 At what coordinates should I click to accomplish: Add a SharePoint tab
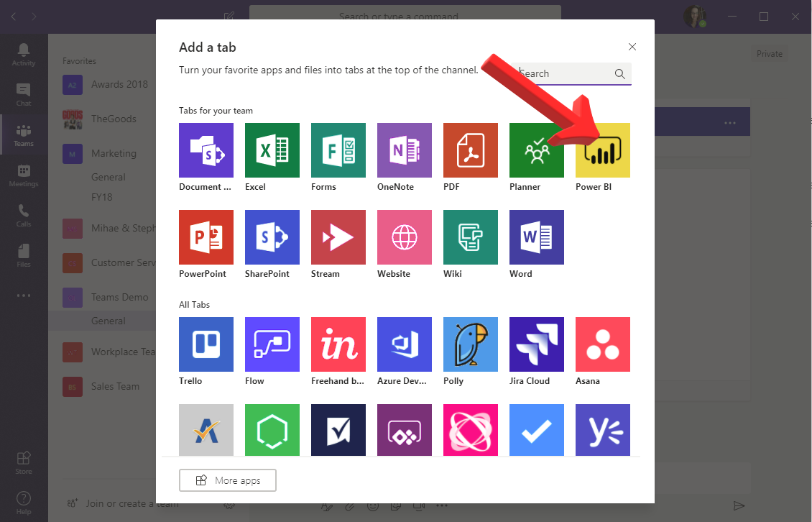[x=272, y=237]
